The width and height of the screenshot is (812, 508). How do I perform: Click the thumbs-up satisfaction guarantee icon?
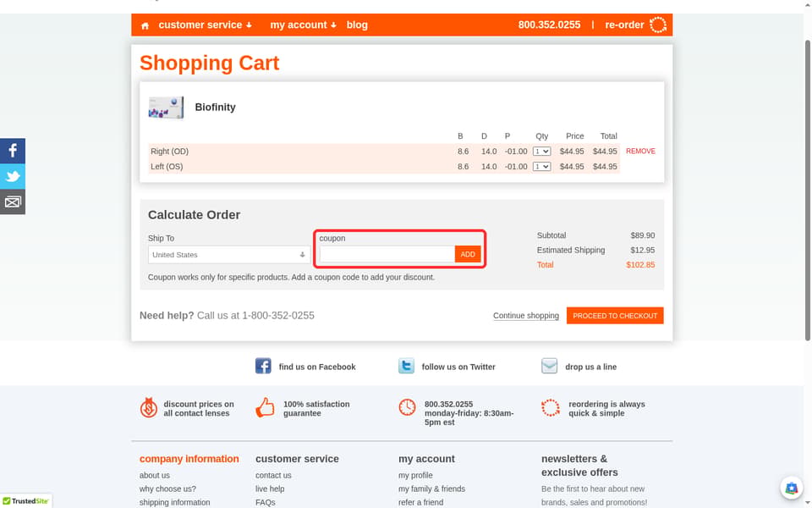pos(265,407)
